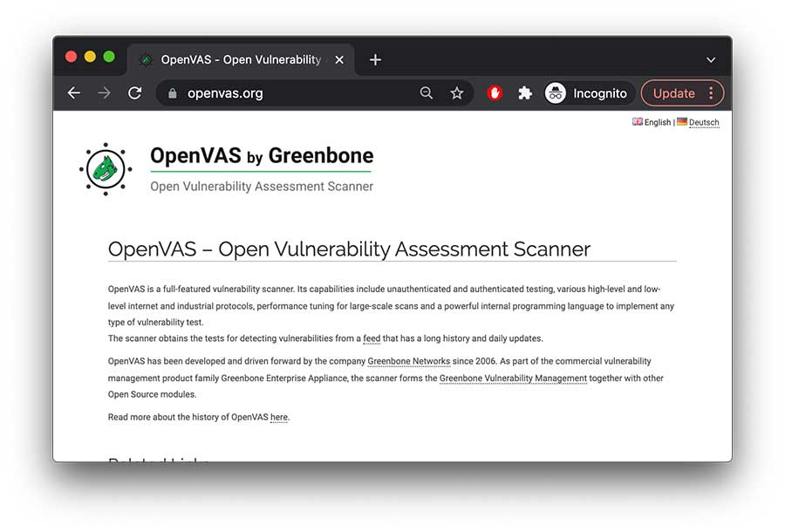Click the forward navigation arrow
This screenshot has width=785, height=532.
pos(104,92)
